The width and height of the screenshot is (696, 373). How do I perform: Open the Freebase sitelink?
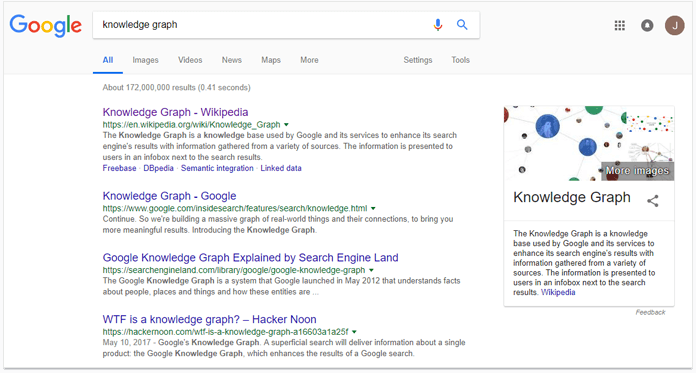pos(119,168)
